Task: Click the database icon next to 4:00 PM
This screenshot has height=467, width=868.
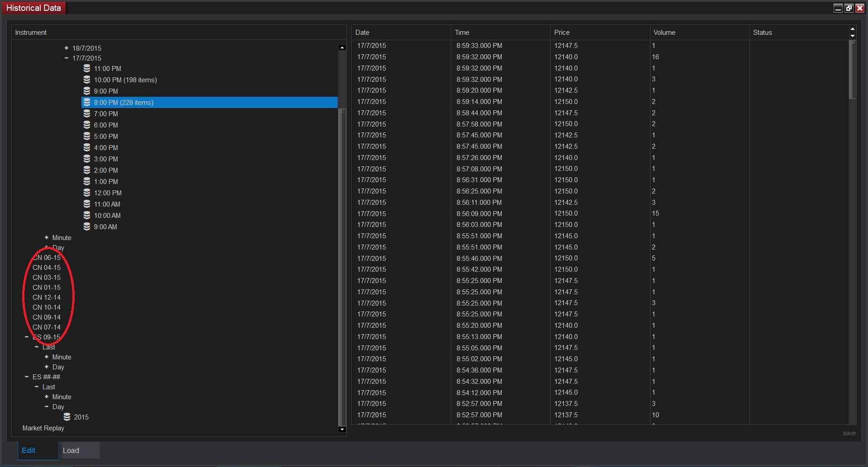Action: point(87,147)
